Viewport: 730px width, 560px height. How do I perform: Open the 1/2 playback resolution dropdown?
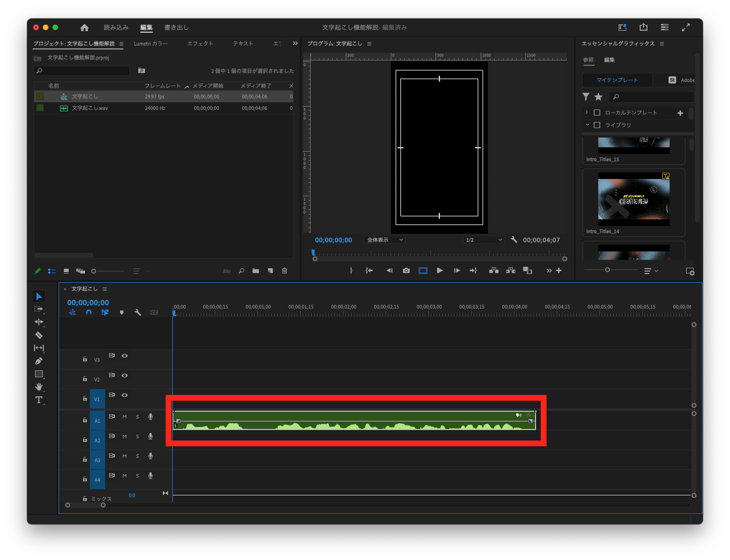[x=483, y=239]
